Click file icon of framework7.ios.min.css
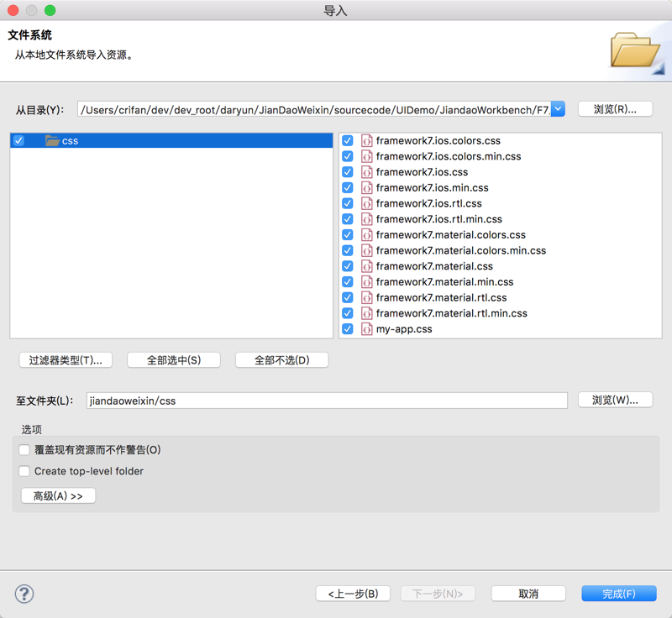The width and height of the screenshot is (672, 618). coord(366,187)
